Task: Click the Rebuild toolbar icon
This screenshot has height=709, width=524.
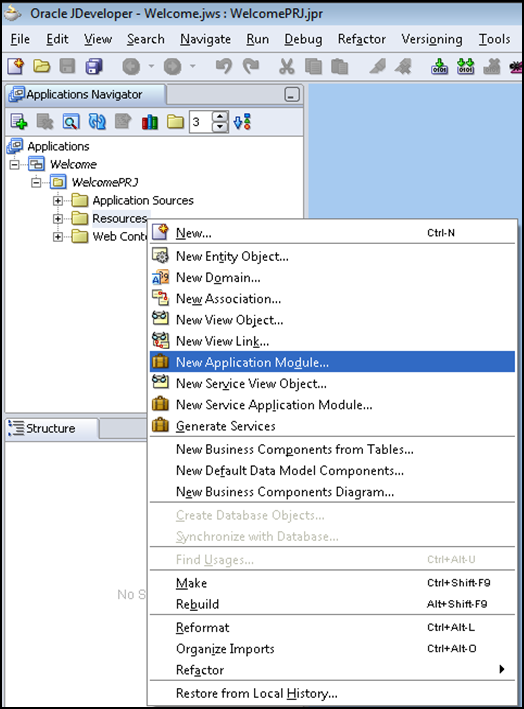Action: tap(465, 66)
